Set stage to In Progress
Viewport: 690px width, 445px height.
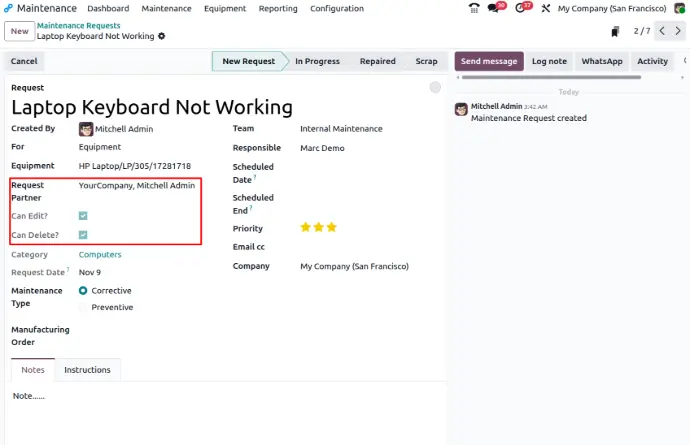click(x=317, y=61)
